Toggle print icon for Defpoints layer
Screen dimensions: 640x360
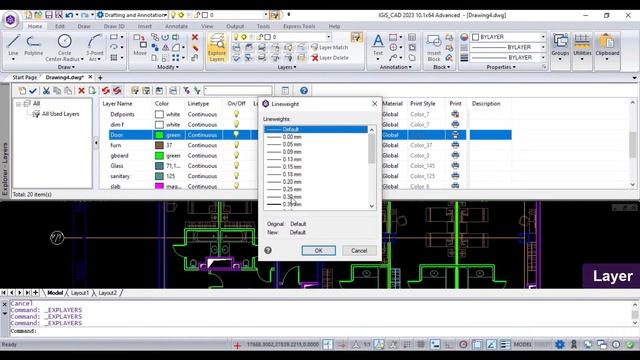click(455, 114)
